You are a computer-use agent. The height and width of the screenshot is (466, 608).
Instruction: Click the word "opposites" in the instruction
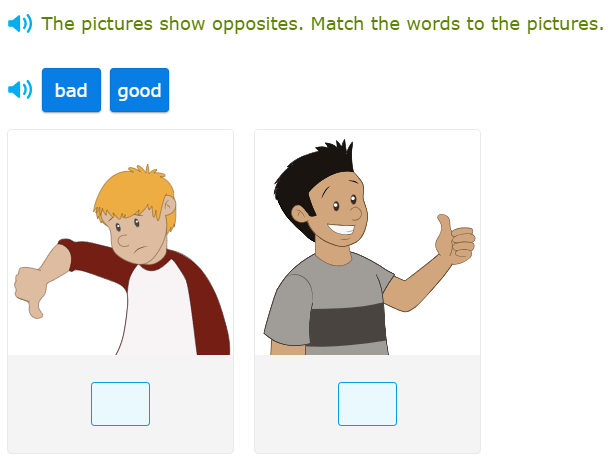[261, 23]
